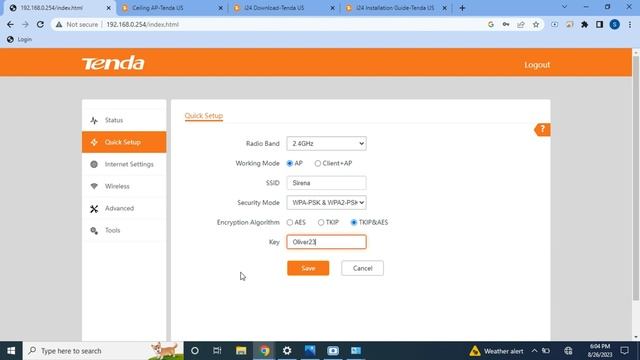This screenshot has height=360, width=640.
Task: Open a new browser tab
Action: click(462, 8)
